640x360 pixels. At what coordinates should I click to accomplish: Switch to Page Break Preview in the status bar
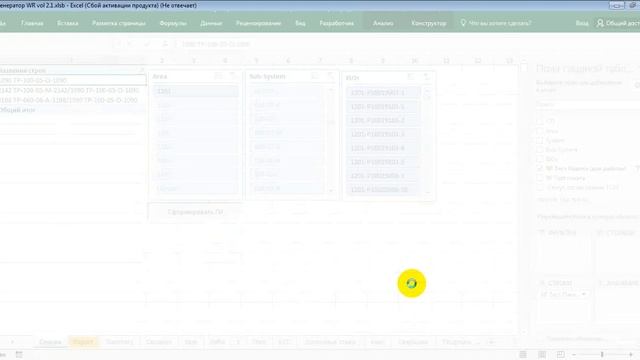point(561,354)
